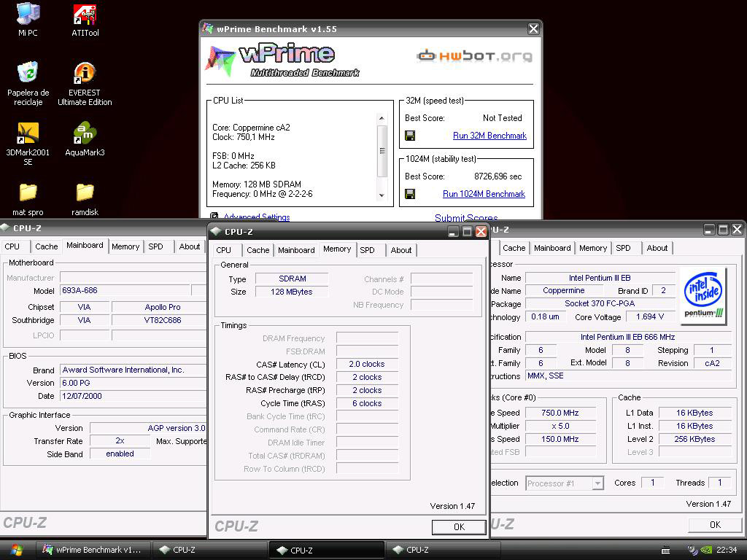Click the Level 2 cache 256 KBytes field
The width and height of the screenshot is (747, 560).
[x=694, y=439]
